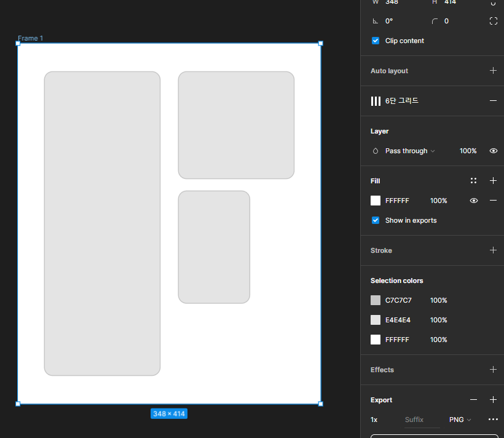
Task: Open the white fill color swatch
Action: click(376, 201)
